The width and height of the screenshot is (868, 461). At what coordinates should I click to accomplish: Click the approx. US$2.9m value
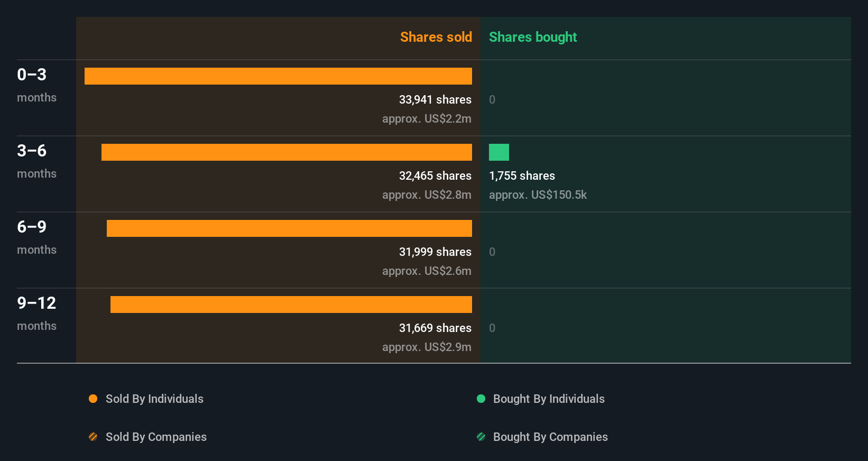coord(427,347)
